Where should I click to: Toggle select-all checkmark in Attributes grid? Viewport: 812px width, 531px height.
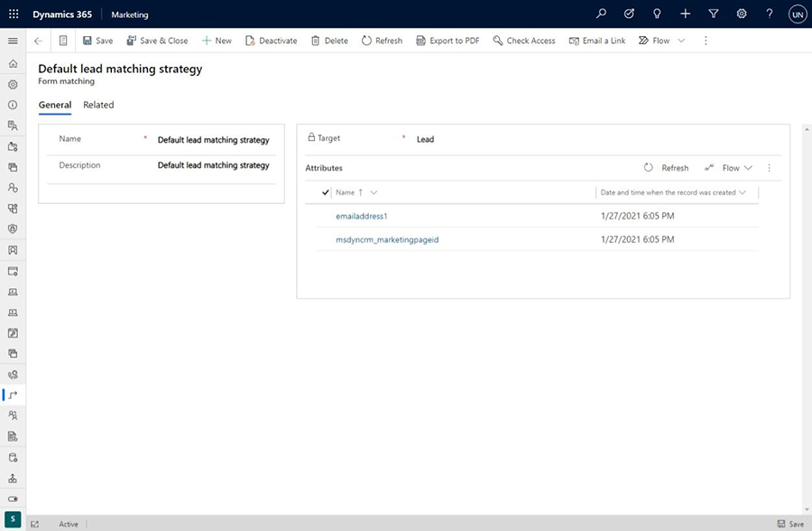[x=325, y=192]
